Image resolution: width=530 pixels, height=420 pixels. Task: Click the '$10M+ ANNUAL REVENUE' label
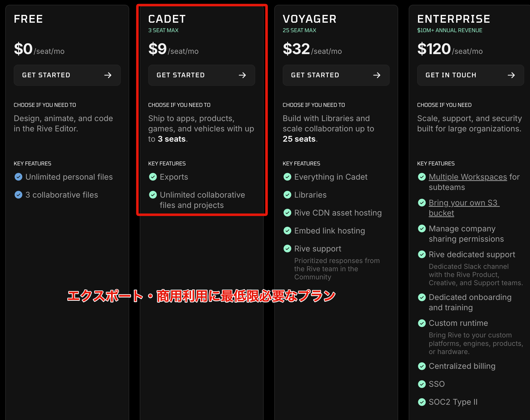[450, 30]
